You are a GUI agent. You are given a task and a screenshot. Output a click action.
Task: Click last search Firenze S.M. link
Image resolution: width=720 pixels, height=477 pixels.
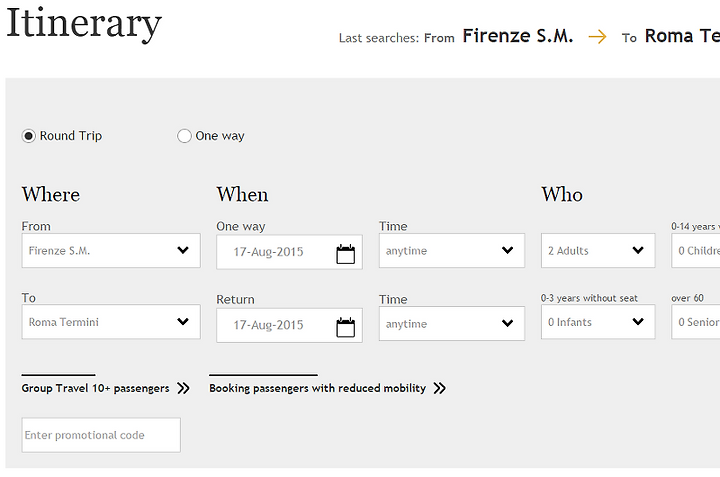pos(518,36)
